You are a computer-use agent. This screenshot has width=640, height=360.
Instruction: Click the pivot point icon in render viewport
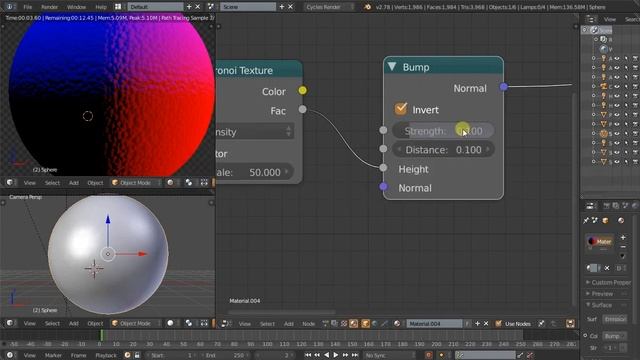point(189,182)
